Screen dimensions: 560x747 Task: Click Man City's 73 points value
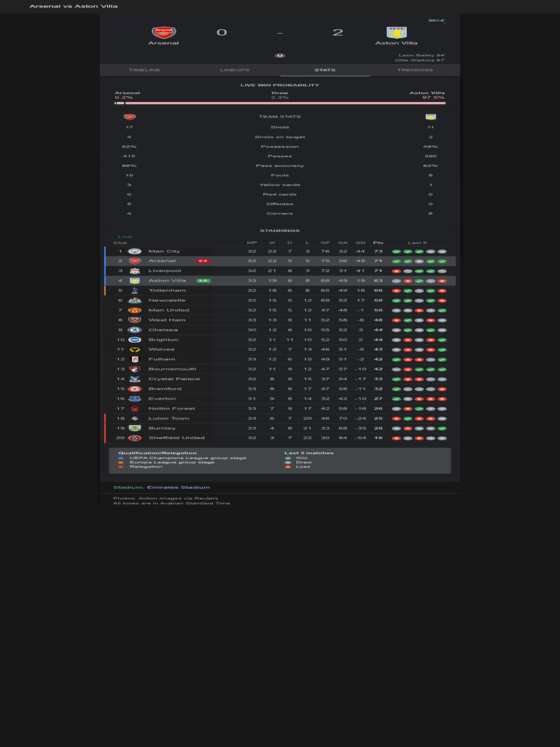point(378,251)
